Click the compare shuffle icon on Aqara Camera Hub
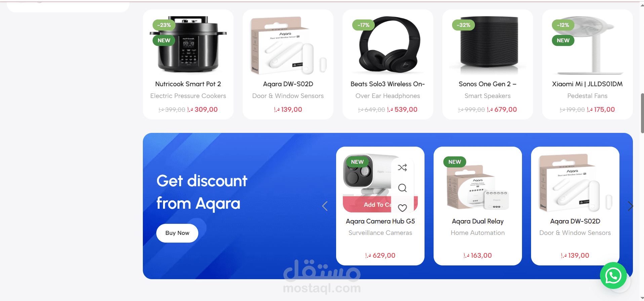The height and width of the screenshot is (301, 644). (x=402, y=167)
